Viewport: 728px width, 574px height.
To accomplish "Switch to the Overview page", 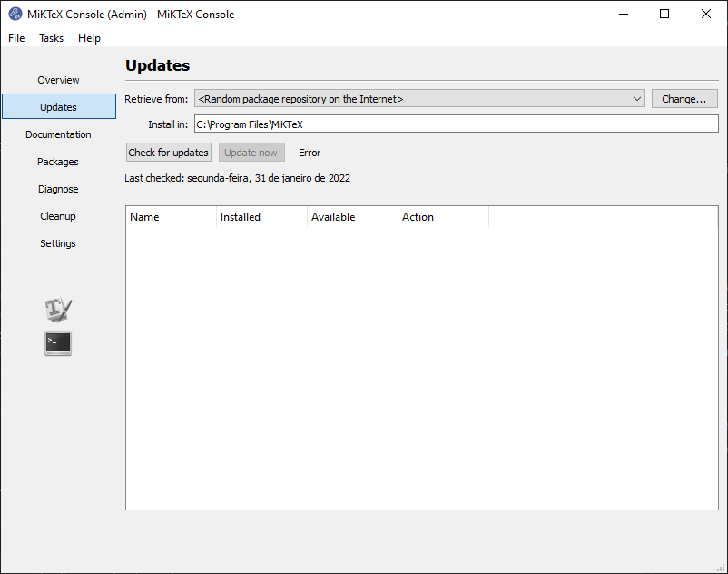I will pos(57,79).
